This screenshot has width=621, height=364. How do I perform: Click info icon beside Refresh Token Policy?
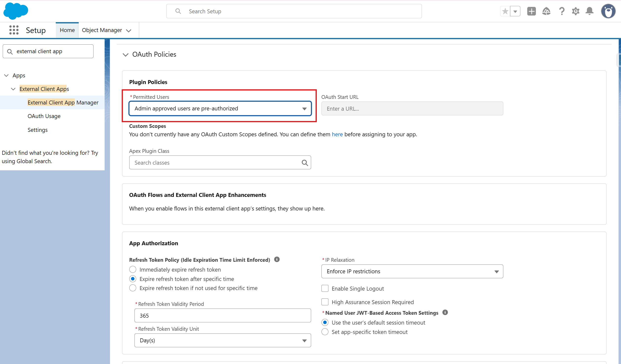click(277, 259)
